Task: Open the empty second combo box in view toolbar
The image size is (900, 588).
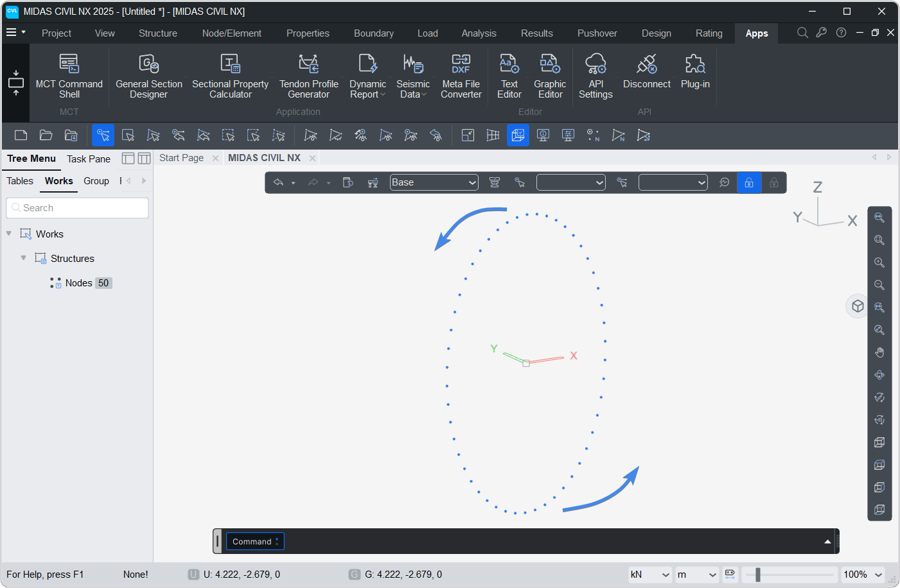Action: [x=571, y=182]
